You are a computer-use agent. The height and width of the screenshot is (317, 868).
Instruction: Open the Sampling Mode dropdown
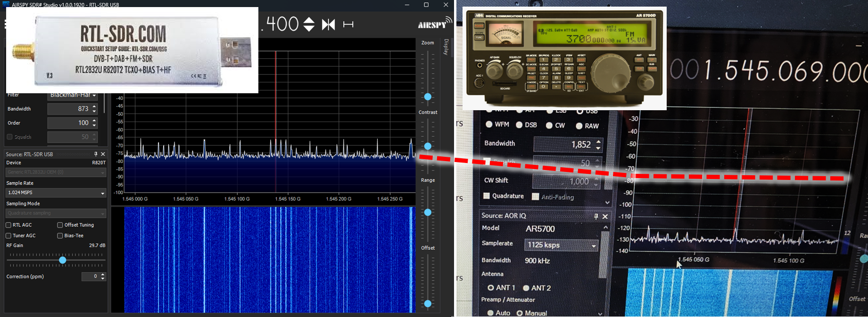click(56, 213)
